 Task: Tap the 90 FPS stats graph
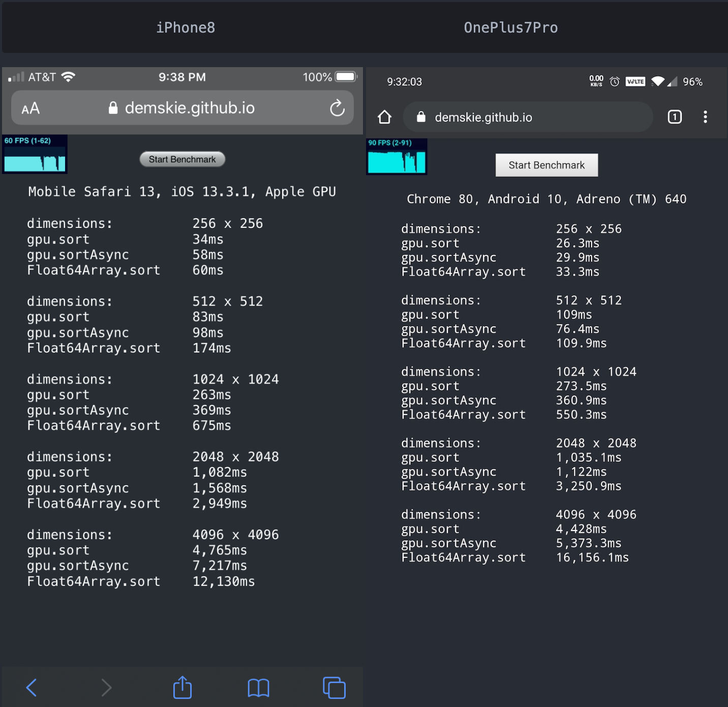click(397, 157)
